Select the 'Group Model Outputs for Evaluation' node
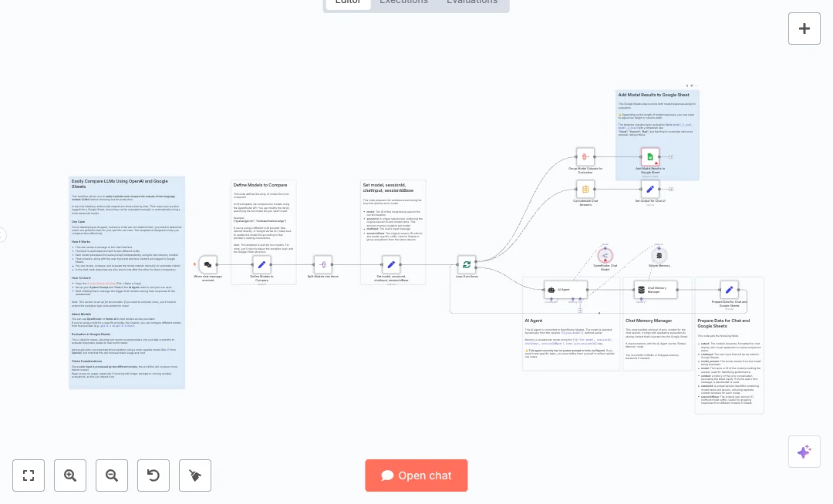The height and width of the screenshot is (504, 833). [x=585, y=157]
